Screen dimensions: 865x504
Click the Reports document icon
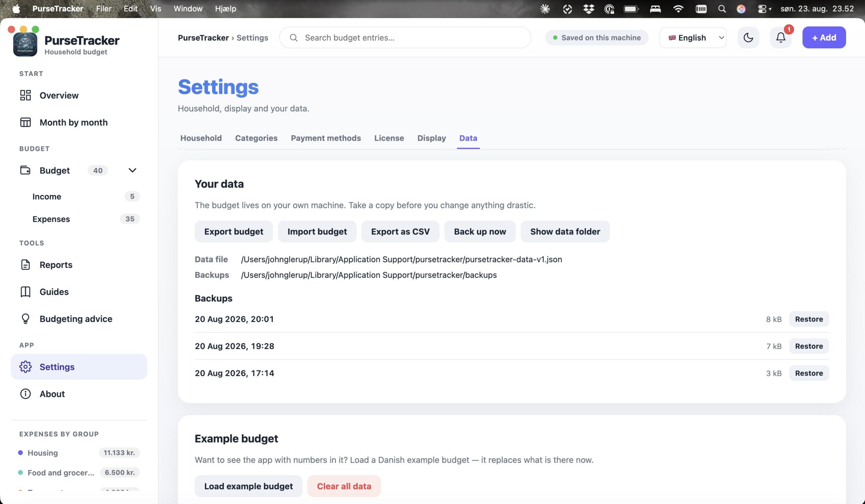click(25, 264)
